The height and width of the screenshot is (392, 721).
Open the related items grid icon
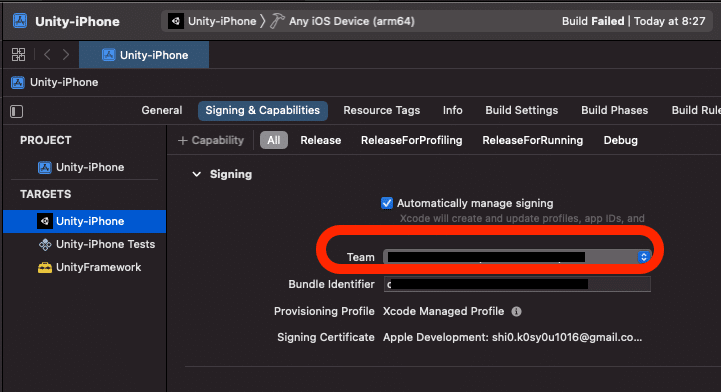point(18,55)
